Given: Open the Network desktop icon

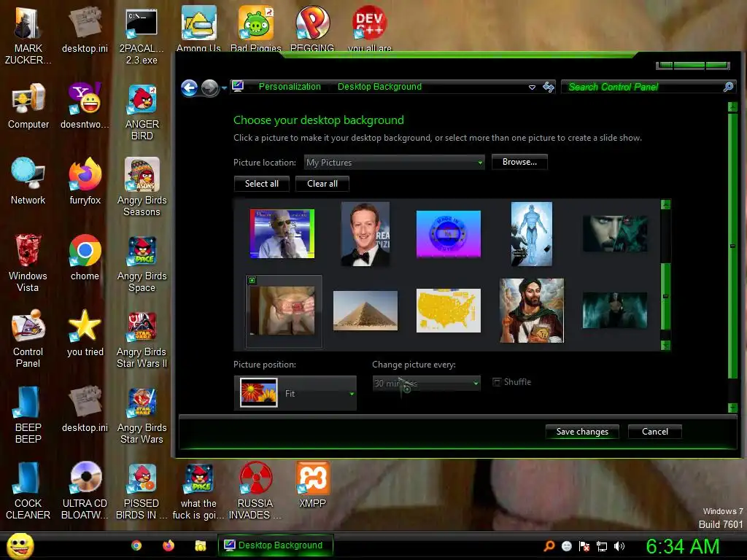Looking at the screenshot, I should tap(28, 182).
